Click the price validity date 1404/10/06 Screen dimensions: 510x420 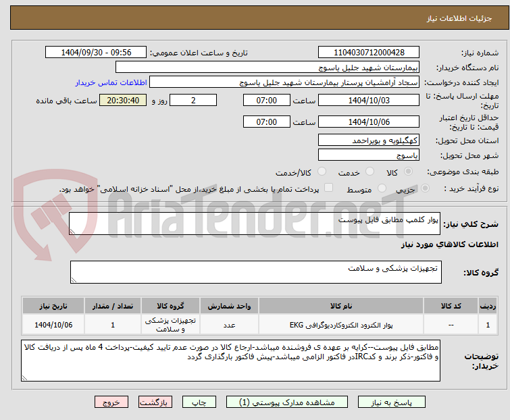coord(369,122)
